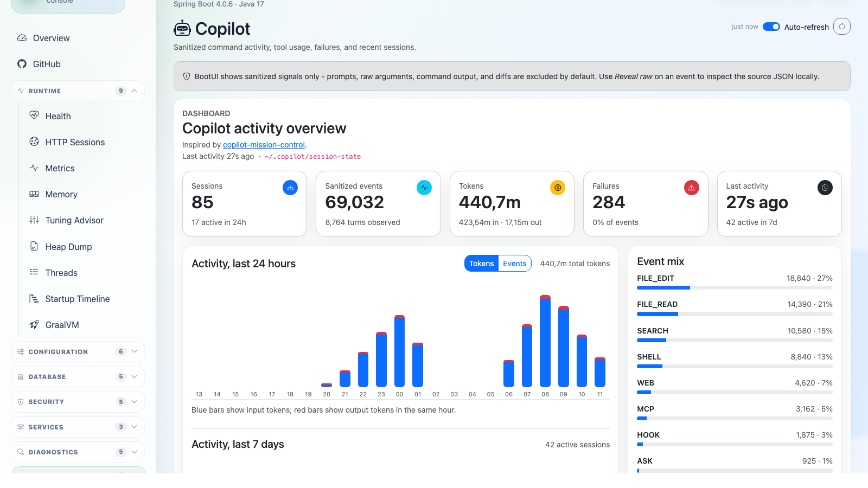
Task: Click the GitHub octocat icon
Action: pos(22,64)
